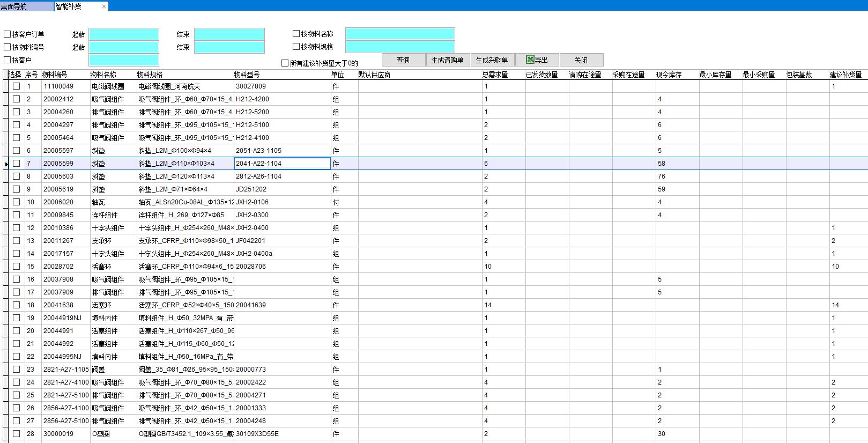
Task: Enable the 按物料规格 checkbox
Action: 296,47
